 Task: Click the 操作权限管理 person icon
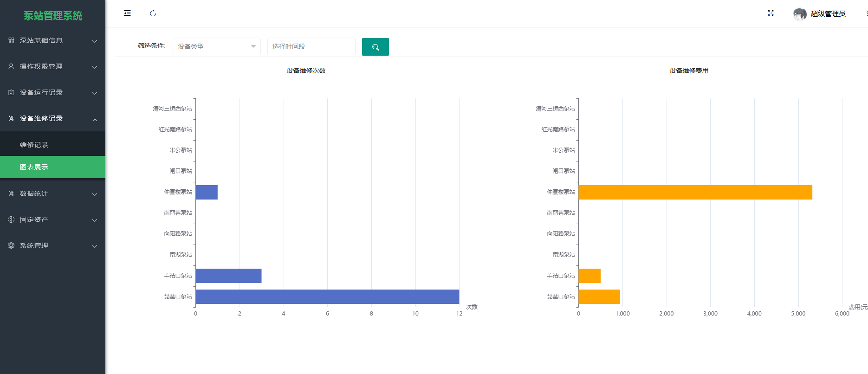point(11,66)
